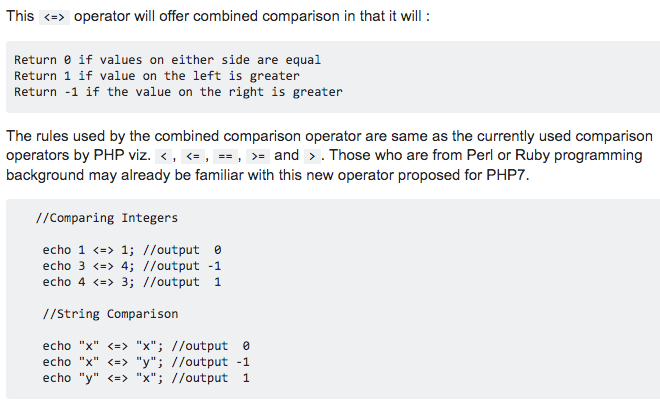Click the 'echo 3 <=> 4;' line
660x402 pixels.
pos(131,266)
